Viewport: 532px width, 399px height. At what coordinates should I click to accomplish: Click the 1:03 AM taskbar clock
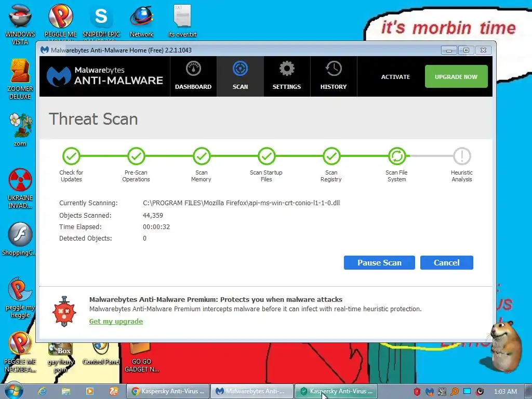(506, 392)
